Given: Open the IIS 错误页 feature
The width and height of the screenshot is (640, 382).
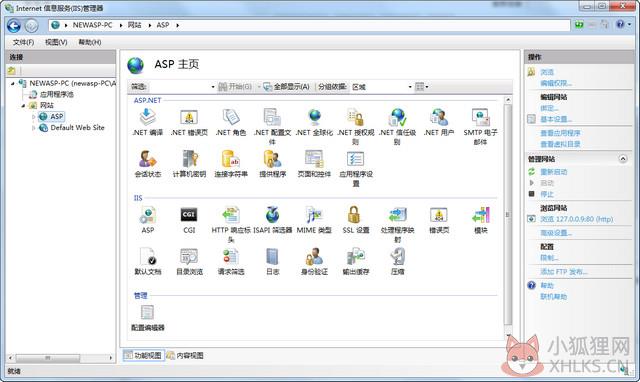Looking at the screenshot, I should pyautogui.click(x=439, y=220).
